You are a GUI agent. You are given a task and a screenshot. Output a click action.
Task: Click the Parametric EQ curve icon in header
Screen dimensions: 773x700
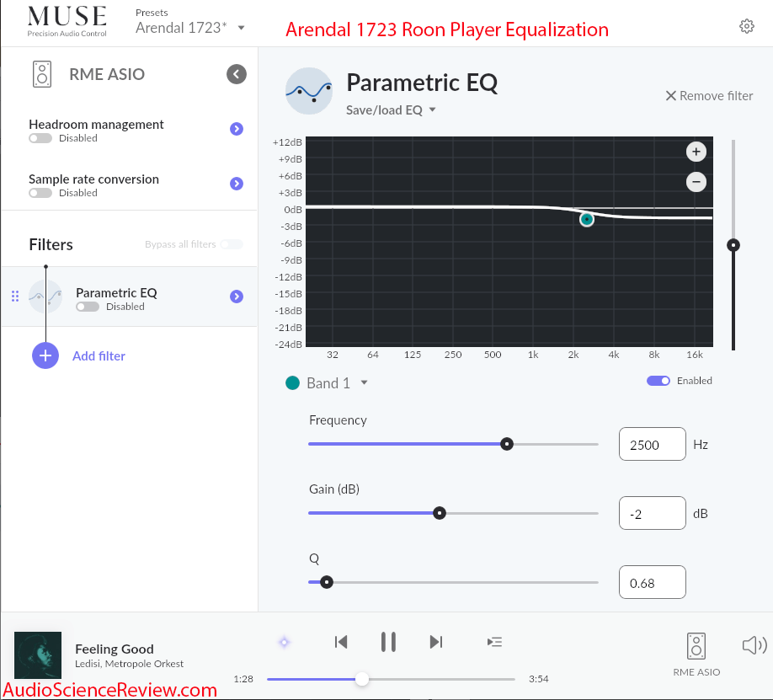click(x=309, y=91)
